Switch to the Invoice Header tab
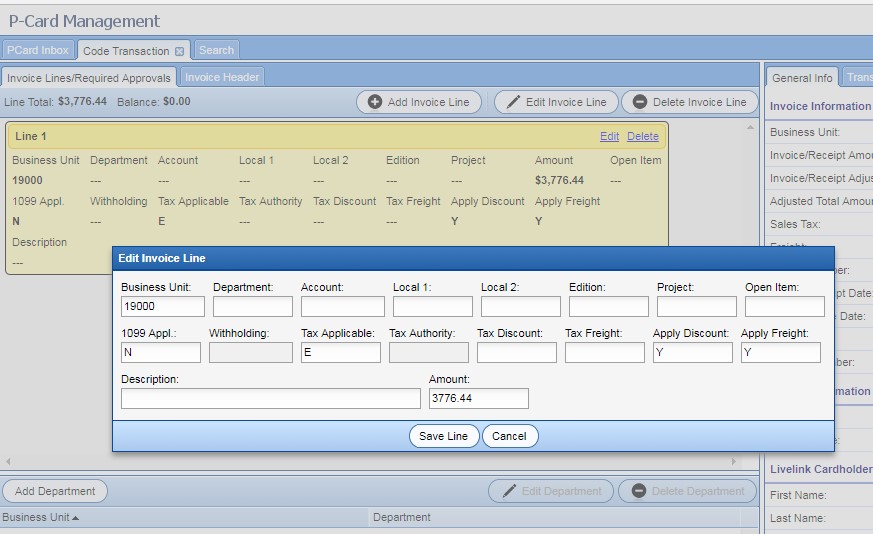873x534 pixels. (222, 77)
